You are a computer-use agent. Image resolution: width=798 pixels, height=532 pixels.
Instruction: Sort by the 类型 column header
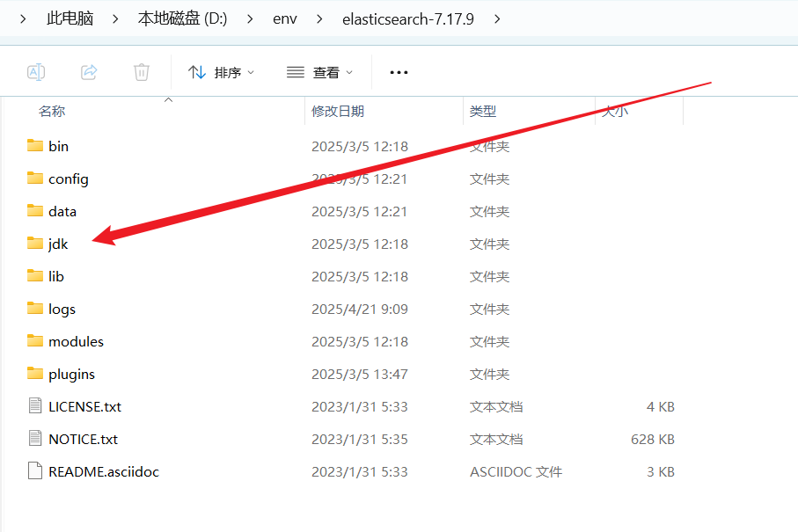click(x=482, y=111)
